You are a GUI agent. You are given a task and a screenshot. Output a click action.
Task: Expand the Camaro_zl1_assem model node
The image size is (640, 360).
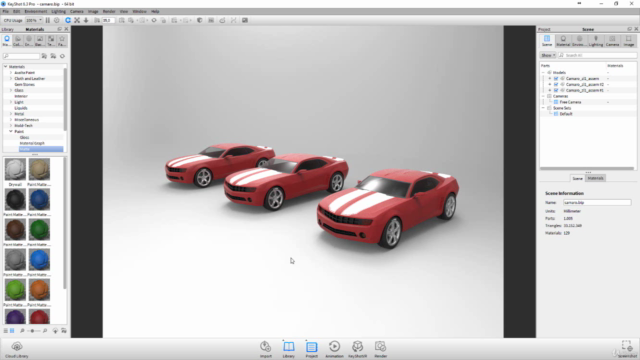coord(550,78)
